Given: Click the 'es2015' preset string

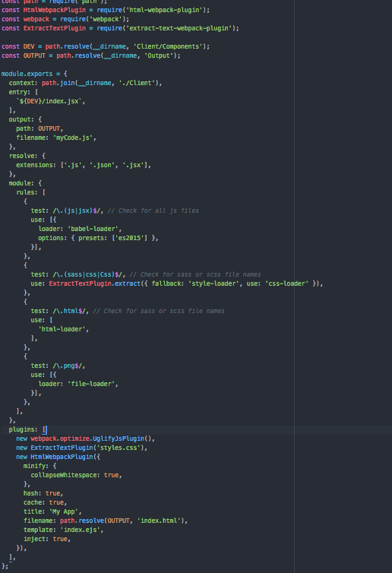Looking at the screenshot, I should 131,238.
